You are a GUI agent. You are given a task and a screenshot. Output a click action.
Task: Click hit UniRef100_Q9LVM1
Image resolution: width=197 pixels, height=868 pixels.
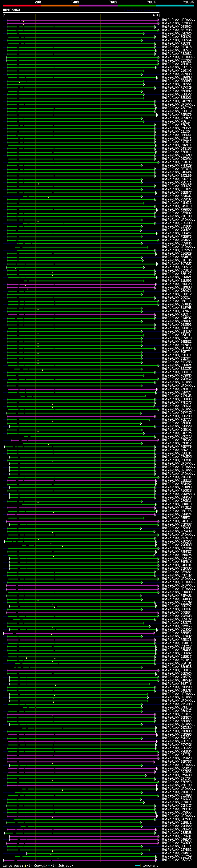177,460
